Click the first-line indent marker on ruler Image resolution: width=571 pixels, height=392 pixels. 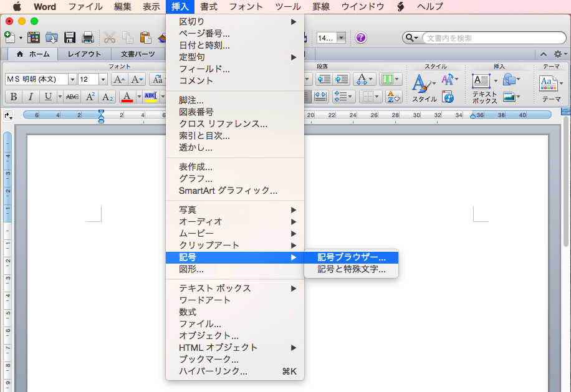101,112
